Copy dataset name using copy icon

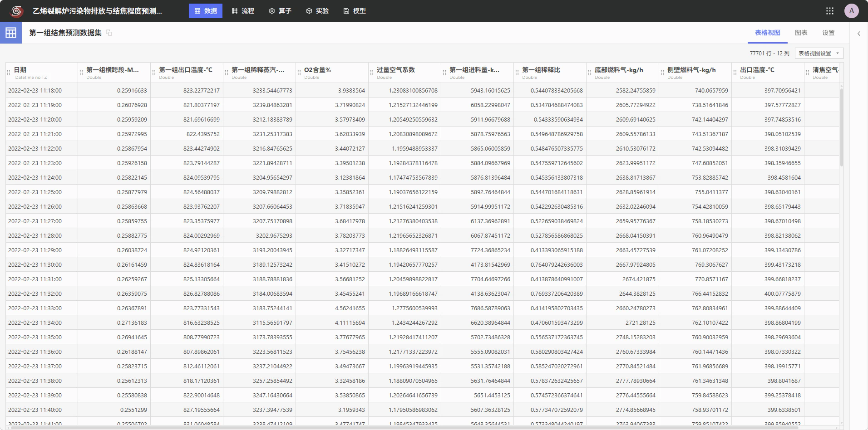coord(109,33)
